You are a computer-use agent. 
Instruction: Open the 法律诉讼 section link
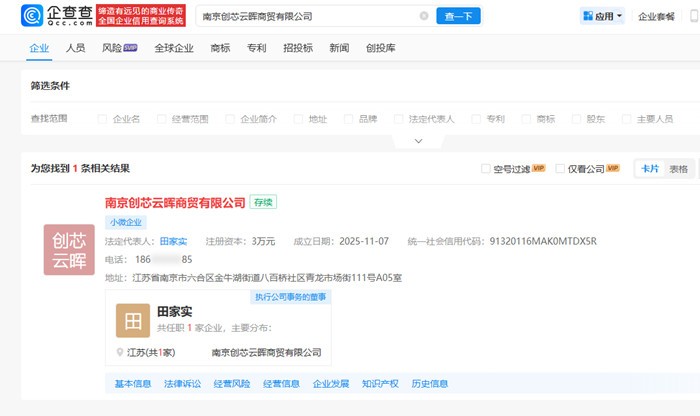(183, 384)
